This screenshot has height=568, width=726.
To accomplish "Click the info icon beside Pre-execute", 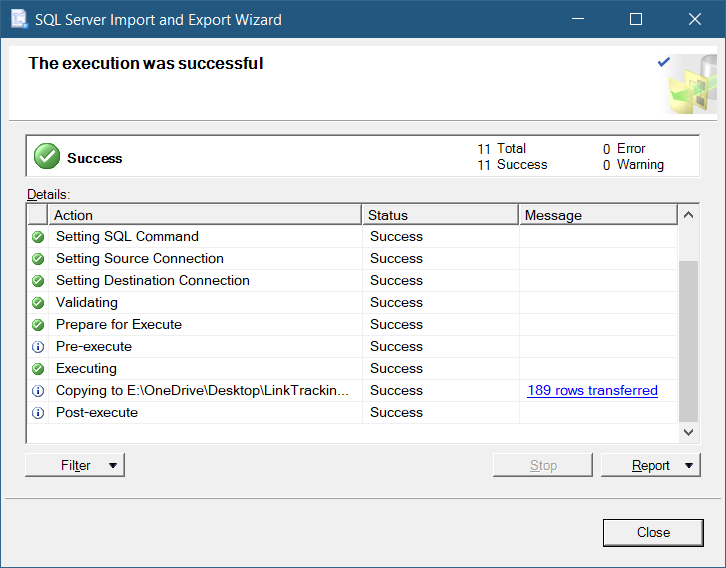I will 38,347.
